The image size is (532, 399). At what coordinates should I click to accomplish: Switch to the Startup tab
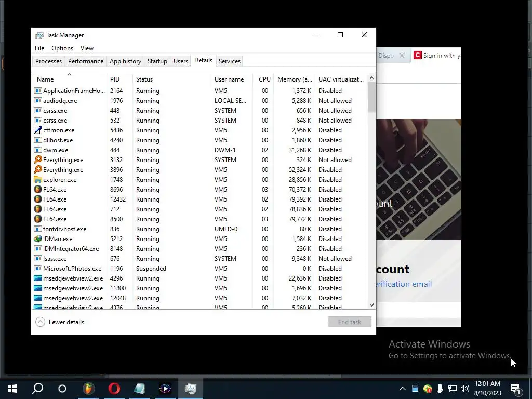pos(157,61)
